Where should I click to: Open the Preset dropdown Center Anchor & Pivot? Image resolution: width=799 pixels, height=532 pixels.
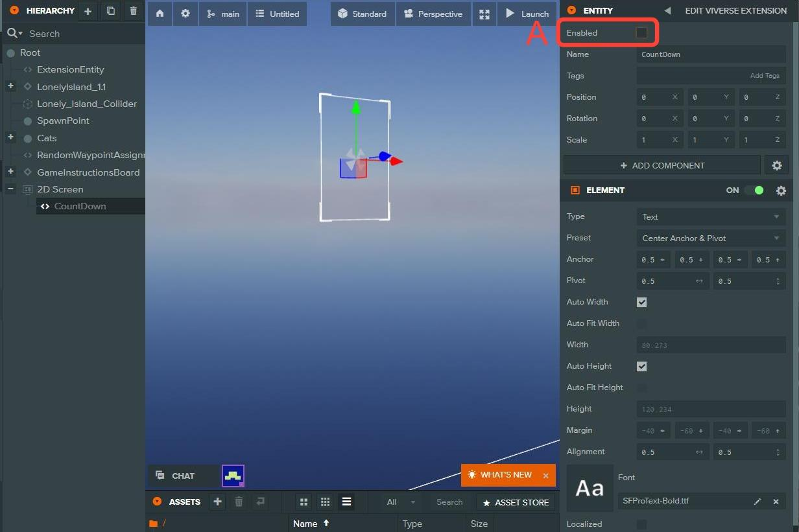[x=711, y=238]
